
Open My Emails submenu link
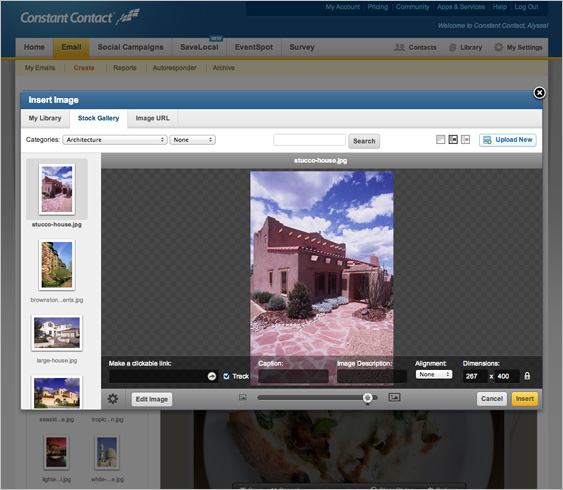tap(40, 68)
